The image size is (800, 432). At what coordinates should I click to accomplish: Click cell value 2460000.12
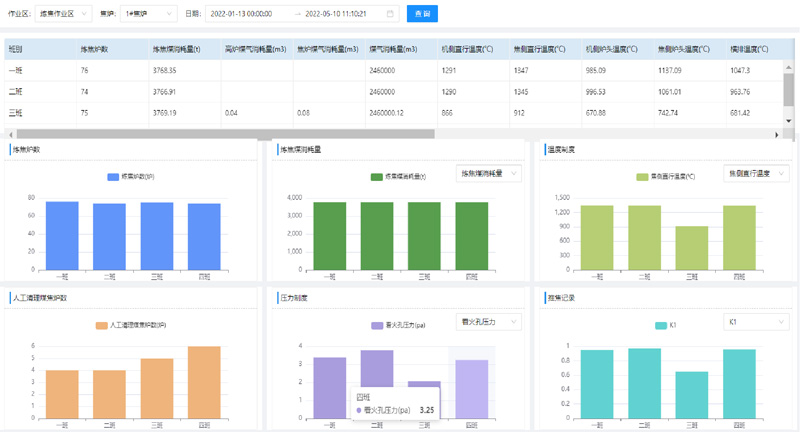[386, 113]
